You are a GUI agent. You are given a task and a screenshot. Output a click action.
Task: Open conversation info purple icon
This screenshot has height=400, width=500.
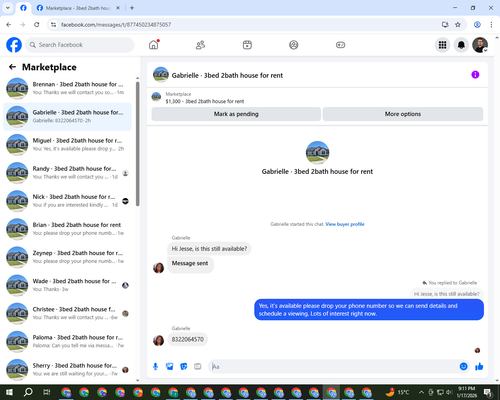(x=475, y=75)
